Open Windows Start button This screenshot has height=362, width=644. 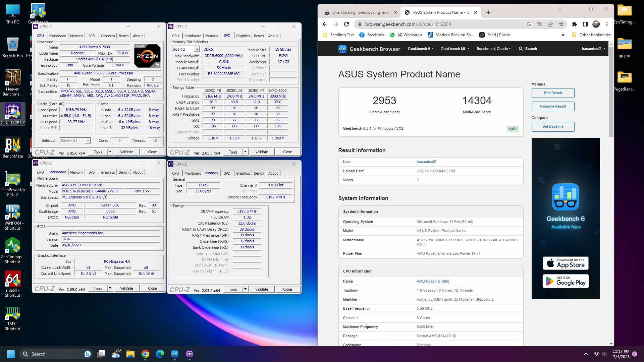(11, 354)
